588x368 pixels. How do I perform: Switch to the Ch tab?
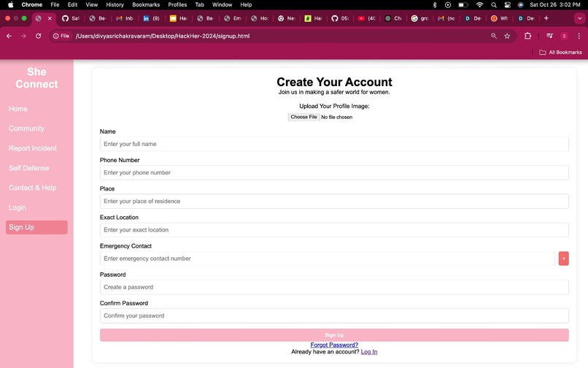tap(393, 18)
